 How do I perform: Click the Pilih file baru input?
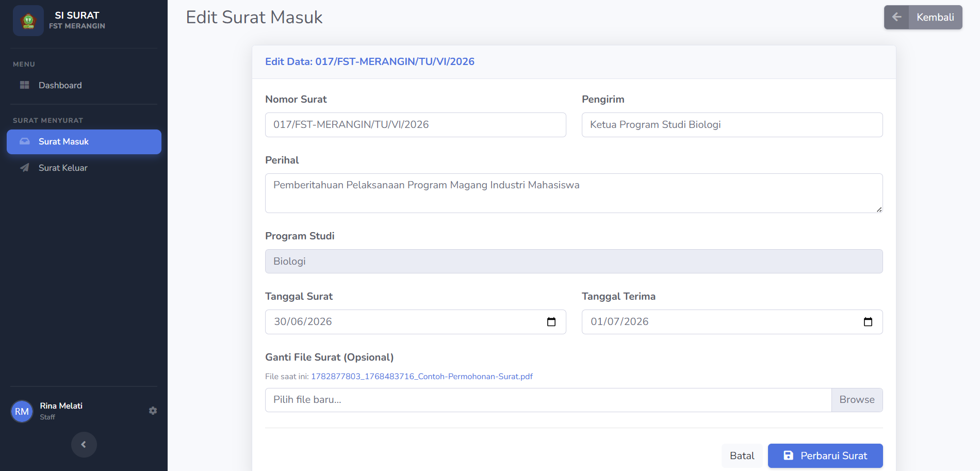click(548, 400)
